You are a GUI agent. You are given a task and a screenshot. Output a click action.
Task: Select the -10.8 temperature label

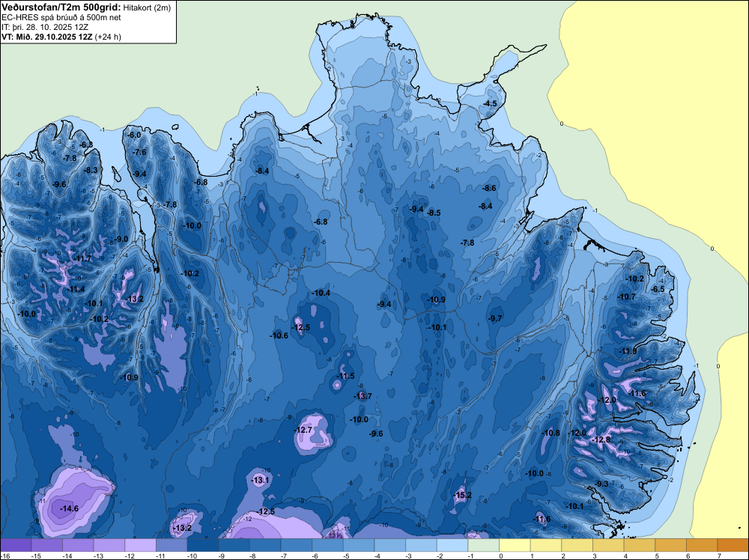point(551,433)
